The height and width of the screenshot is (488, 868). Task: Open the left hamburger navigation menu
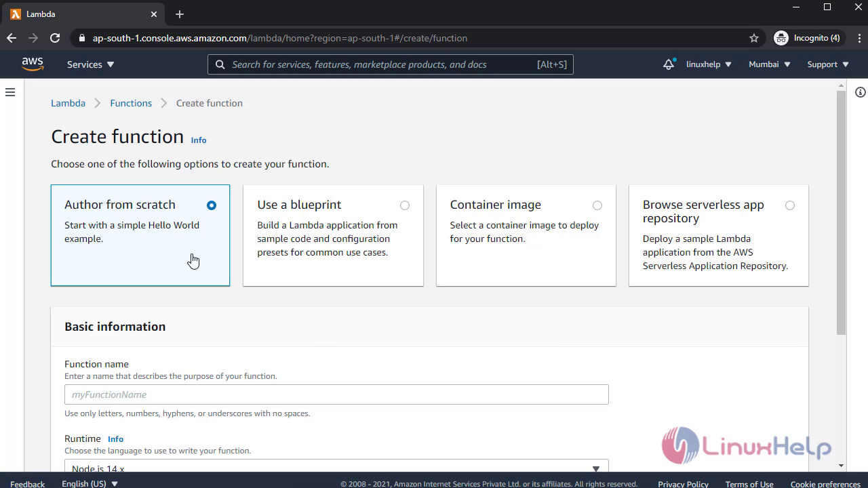pyautogui.click(x=10, y=92)
